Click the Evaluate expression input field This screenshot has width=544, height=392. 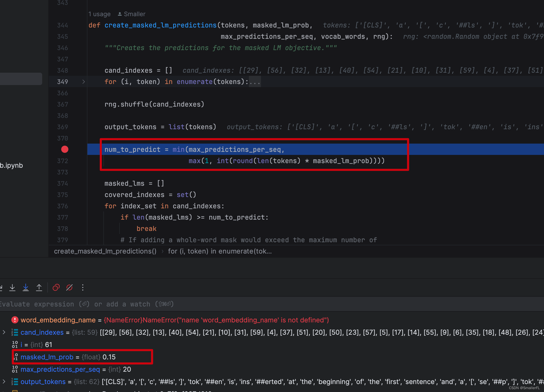pos(272,304)
